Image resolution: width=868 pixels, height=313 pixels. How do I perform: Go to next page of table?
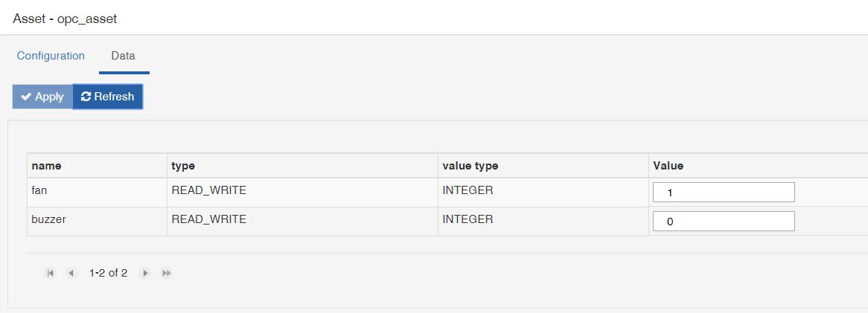click(145, 273)
